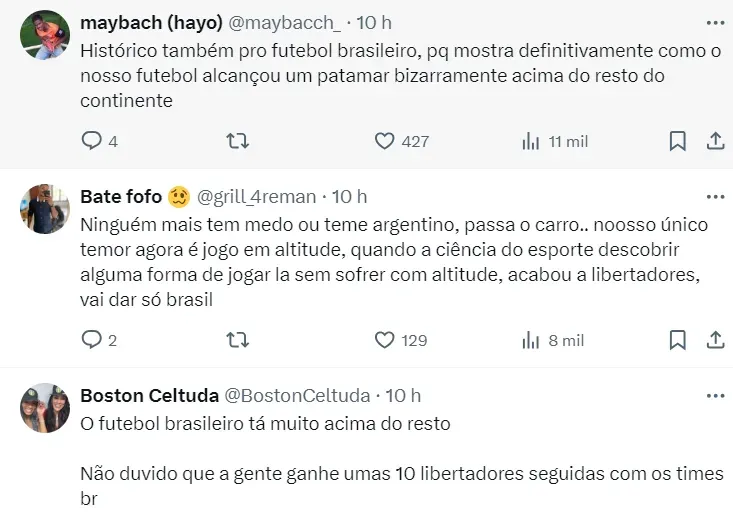This screenshot has height=518, width=733.
Task: Share Bate fofo's tweet
Action: 715,340
